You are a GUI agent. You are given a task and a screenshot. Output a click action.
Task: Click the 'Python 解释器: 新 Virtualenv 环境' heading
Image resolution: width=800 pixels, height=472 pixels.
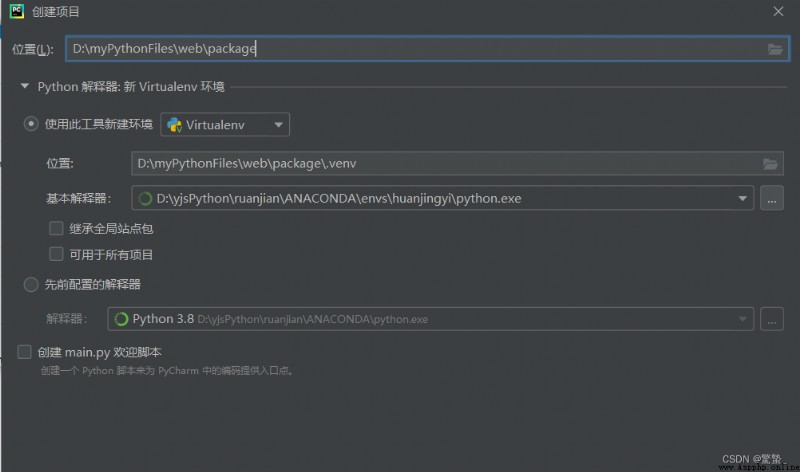[131, 87]
